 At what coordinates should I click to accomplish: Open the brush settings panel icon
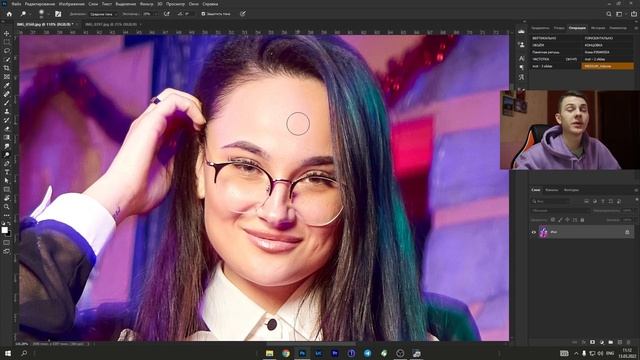[58, 14]
